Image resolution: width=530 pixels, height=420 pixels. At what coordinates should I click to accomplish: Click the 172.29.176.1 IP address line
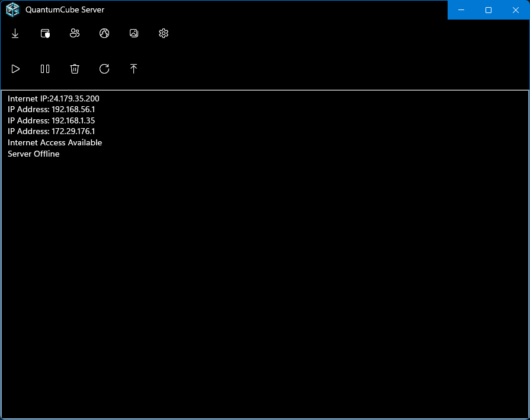[51, 131]
